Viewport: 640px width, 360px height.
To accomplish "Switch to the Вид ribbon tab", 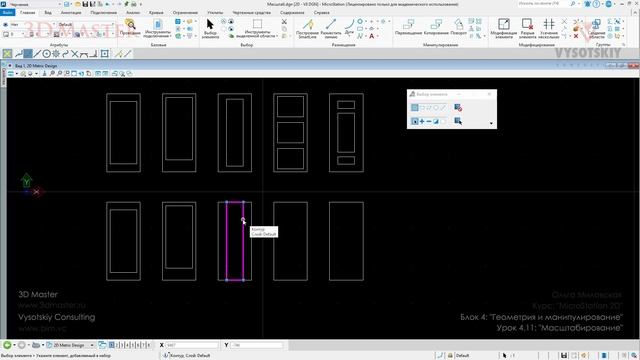I will coord(48,13).
